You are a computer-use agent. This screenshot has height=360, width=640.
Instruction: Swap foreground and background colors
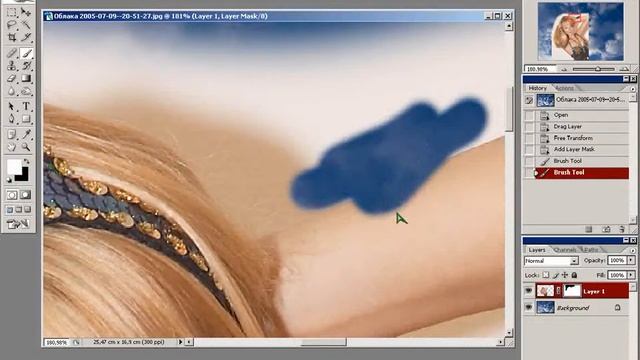[x=26, y=162]
